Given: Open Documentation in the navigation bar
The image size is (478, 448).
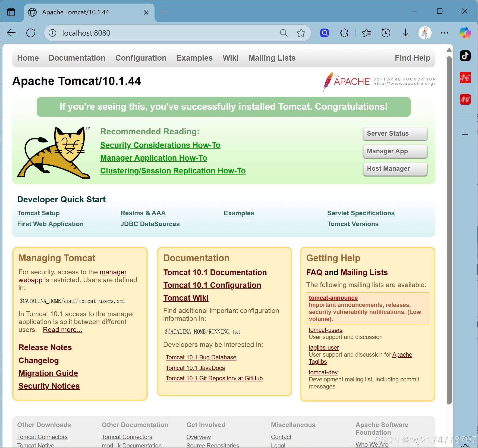Looking at the screenshot, I should pyautogui.click(x=77, y=58).
